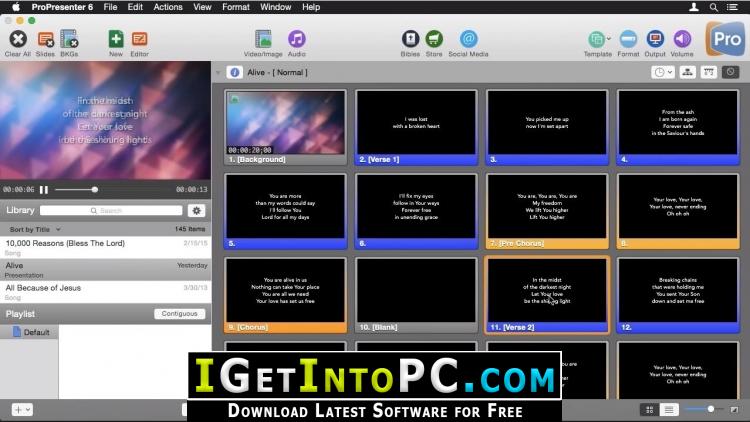This screenshot has width=750, height=422.
Task: Click user account icon in menu bar
Action: [694, 7]
